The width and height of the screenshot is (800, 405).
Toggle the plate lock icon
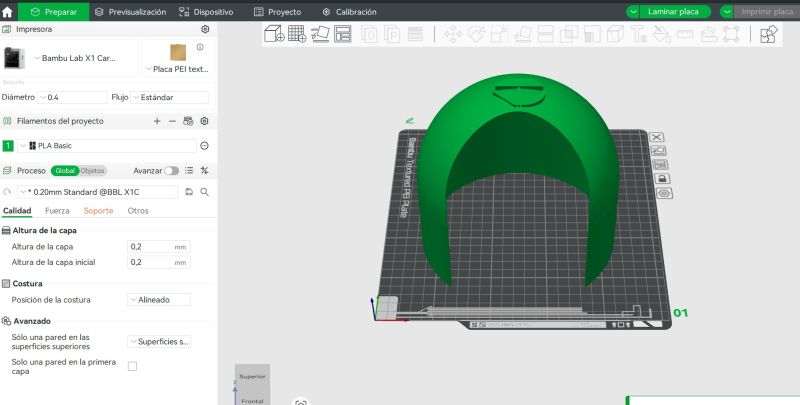662,179
